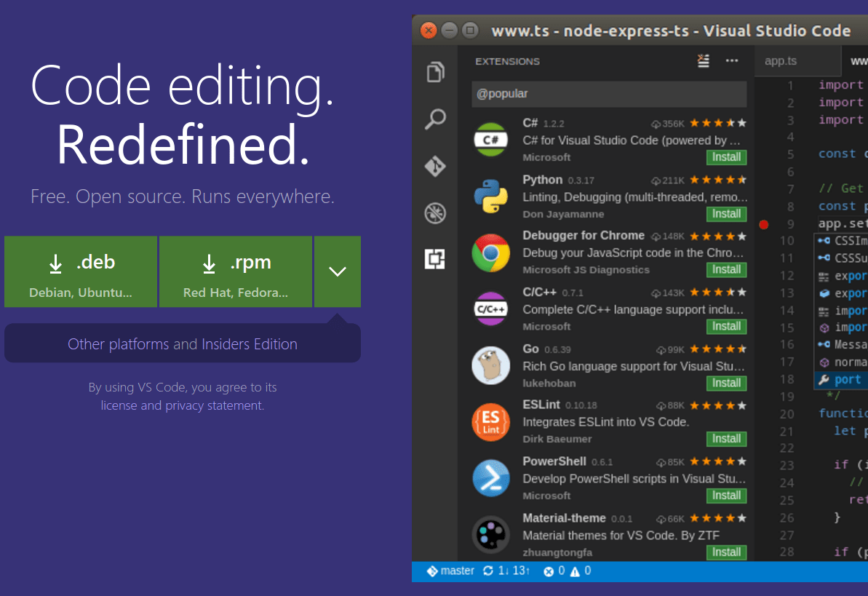The width and height of the screenshot is (868, 596).
Task: Download the .deb package for Debian, Ubuntu
Action: pos(81,271)
